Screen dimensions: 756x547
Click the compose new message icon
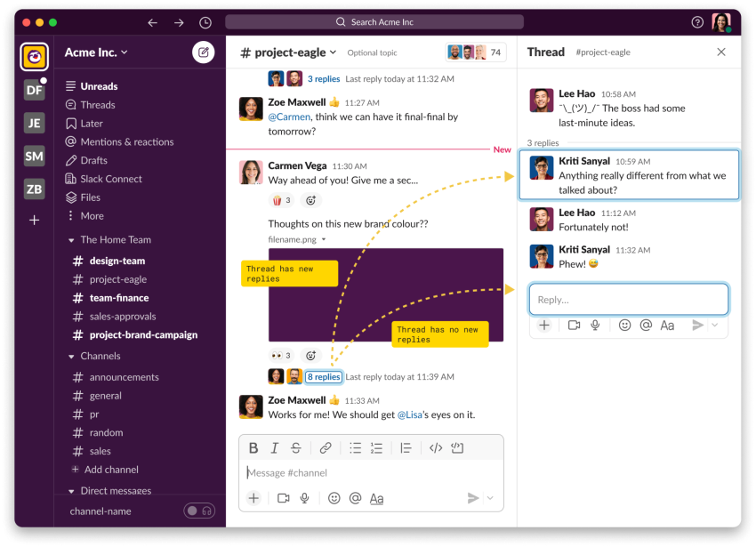203,52
